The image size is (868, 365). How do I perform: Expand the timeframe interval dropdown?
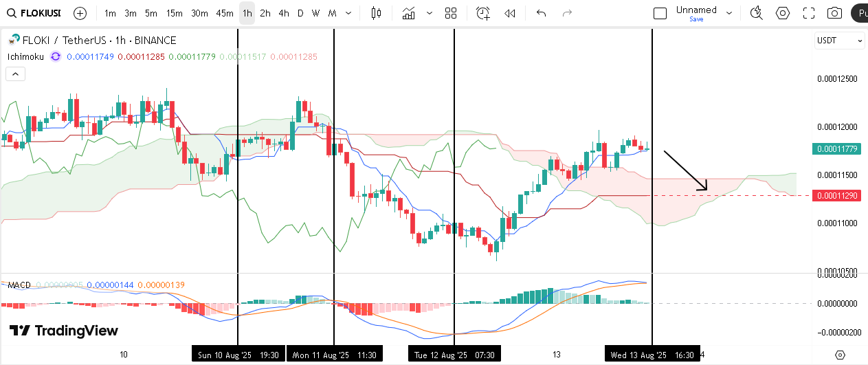tap(349, 13)
